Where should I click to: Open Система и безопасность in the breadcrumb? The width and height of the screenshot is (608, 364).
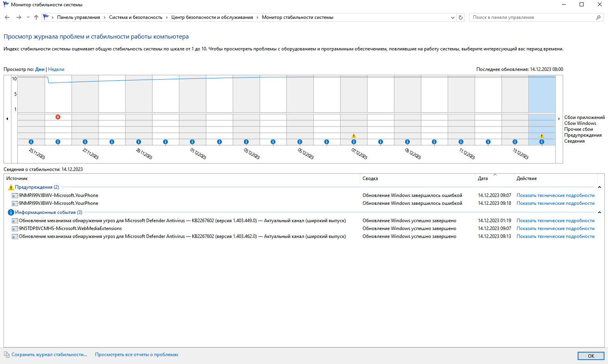(136, 17)
